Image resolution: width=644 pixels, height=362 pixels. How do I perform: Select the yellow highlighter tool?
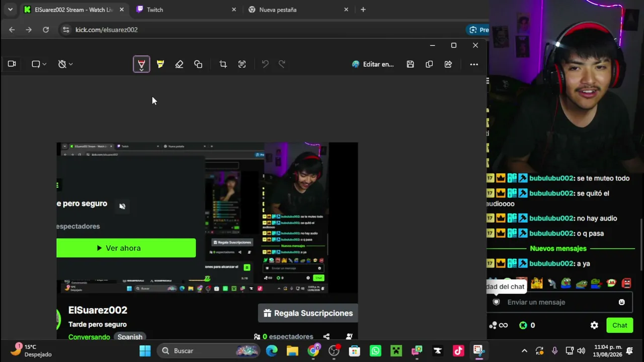(x=160, y=64)
